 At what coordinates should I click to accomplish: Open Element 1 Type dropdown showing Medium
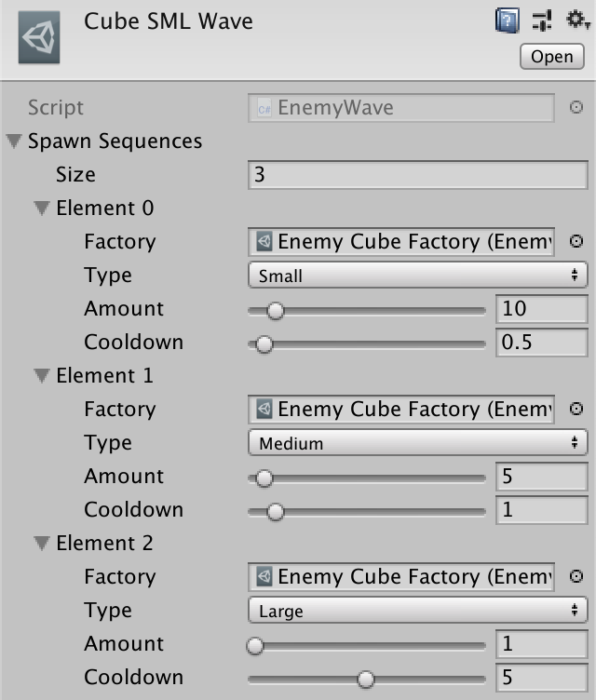click(x=418, y=442)
